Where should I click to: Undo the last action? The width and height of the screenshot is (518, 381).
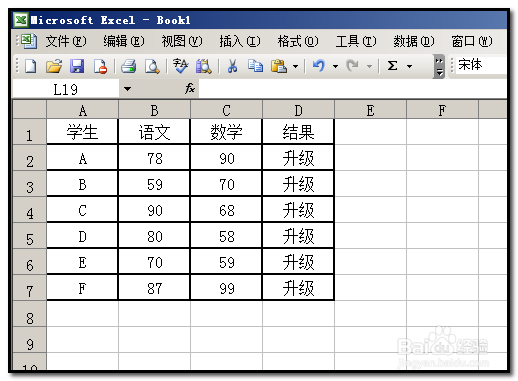click(x=319, y=66)
